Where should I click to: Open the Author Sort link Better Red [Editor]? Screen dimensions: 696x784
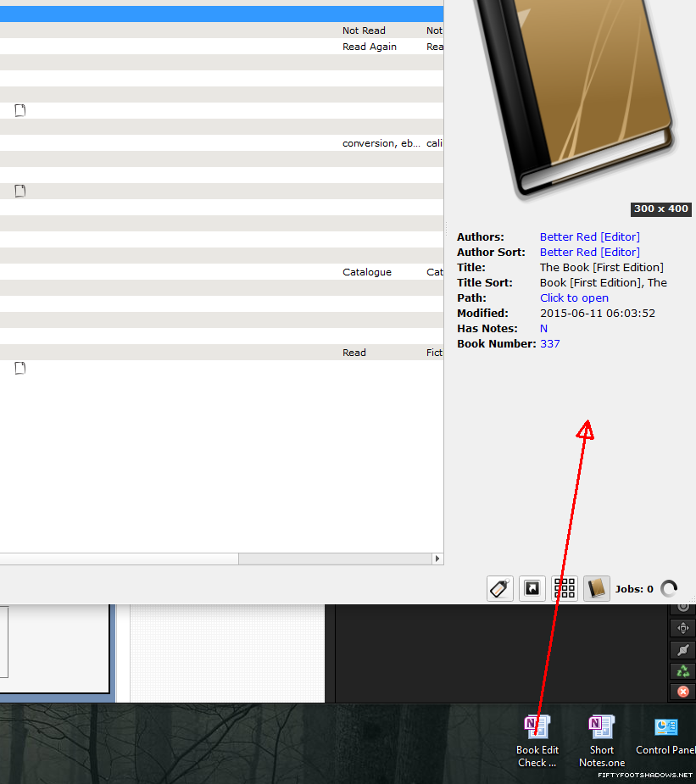pos(589,252)
